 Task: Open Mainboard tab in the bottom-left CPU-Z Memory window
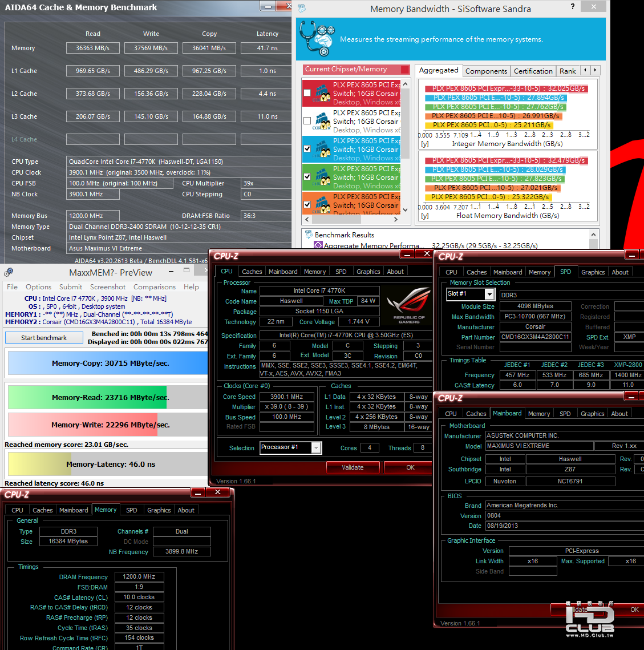coord(74,510)
